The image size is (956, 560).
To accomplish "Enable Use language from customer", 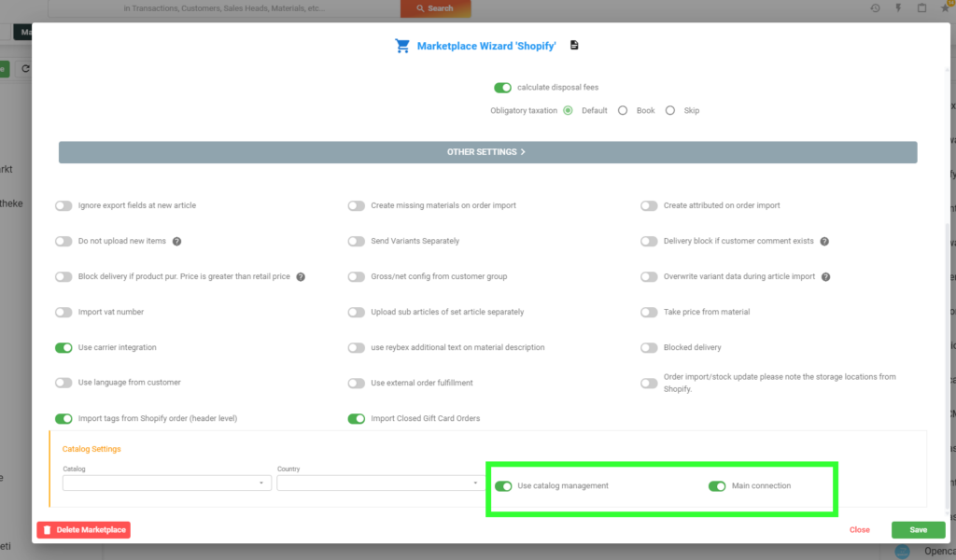I will [x=63, y=383].
